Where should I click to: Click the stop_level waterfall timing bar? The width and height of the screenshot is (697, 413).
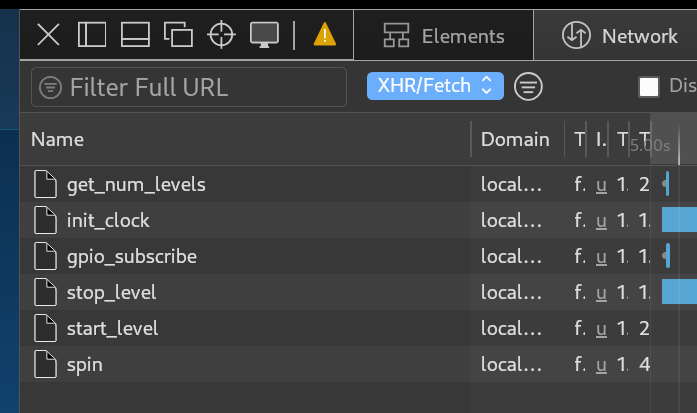coord(679,292)
